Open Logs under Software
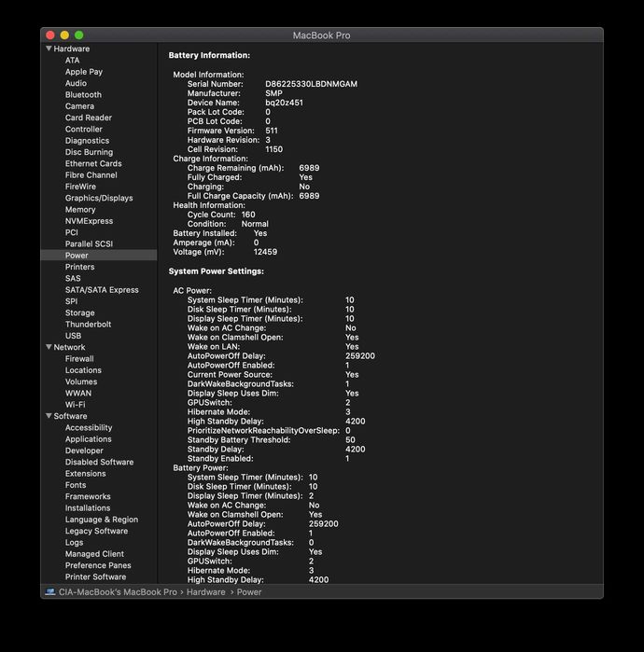This screenshot has height=652, width=644. pos(74,543)
